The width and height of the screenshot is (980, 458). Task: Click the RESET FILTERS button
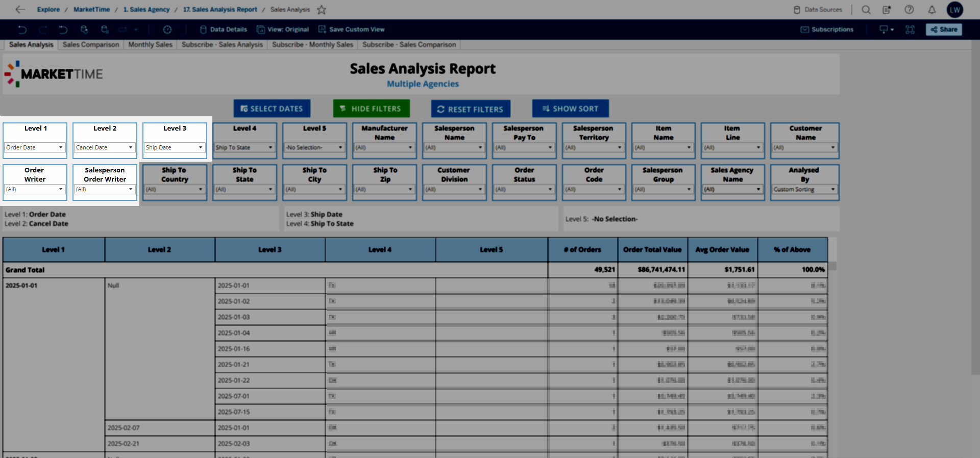(x=471, y=109)
